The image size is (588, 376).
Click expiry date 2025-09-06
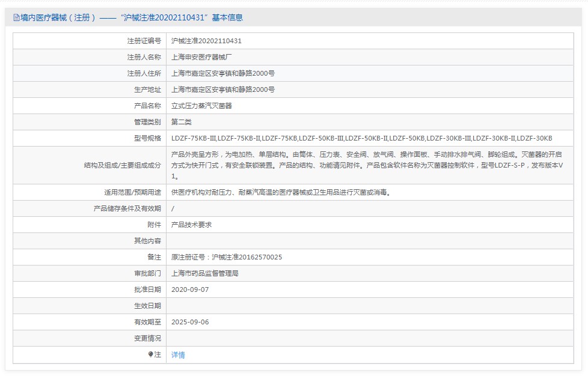point(190,322)
